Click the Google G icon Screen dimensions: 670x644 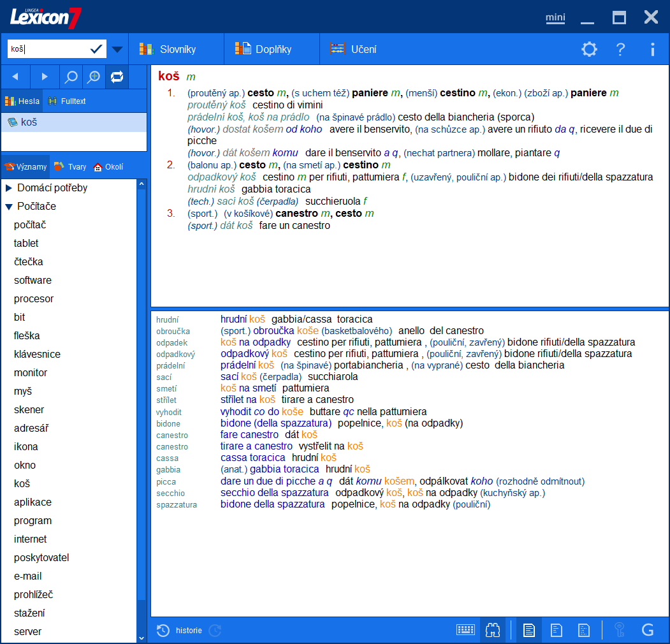(648, 630)
